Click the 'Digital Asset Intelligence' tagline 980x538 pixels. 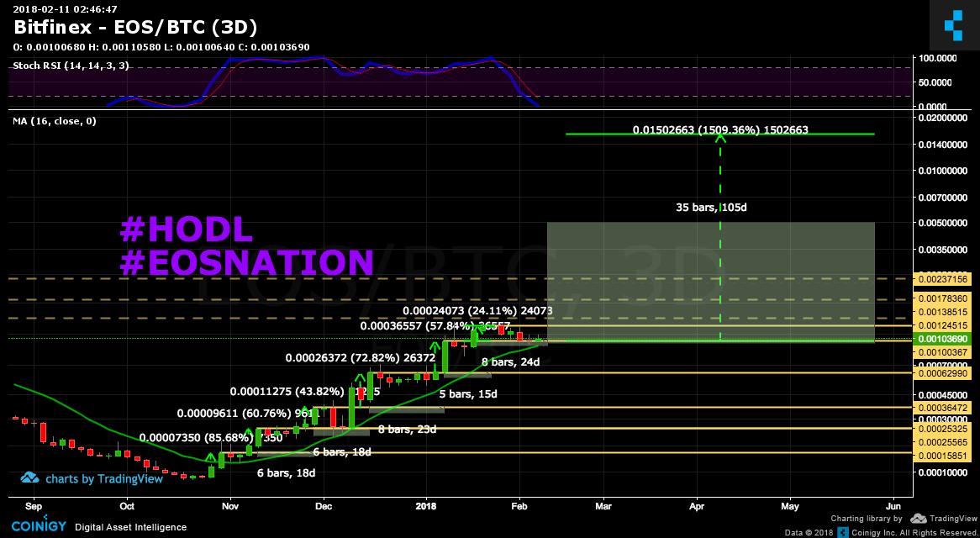(x=130, y=528)
